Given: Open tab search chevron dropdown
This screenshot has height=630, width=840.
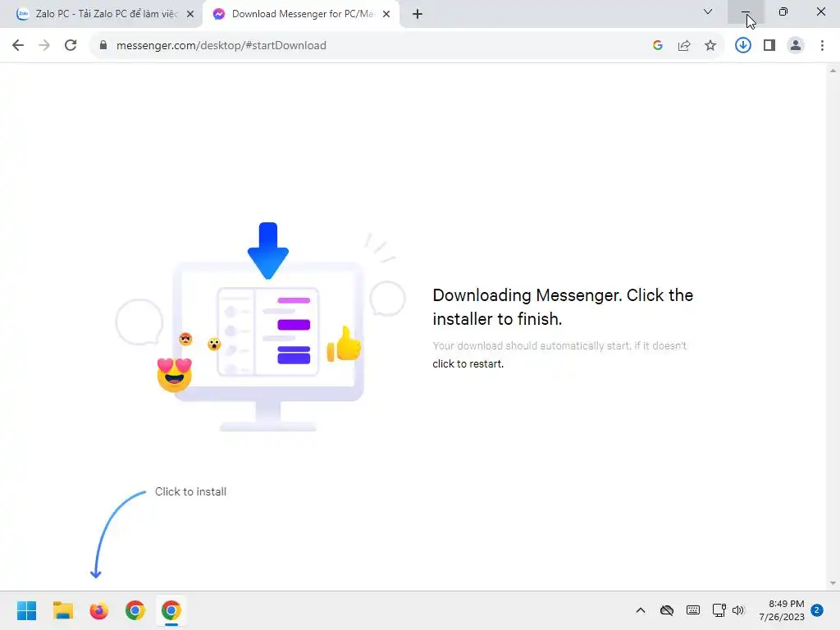Looking at the screenshot, I should click(708, 11).
